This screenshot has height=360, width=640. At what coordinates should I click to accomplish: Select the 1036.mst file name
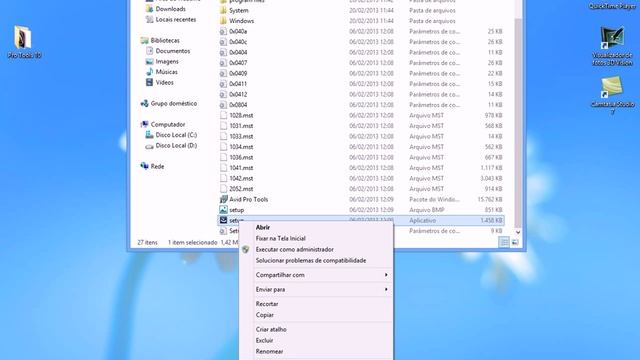pyautogui.click(x=241, y=158)
